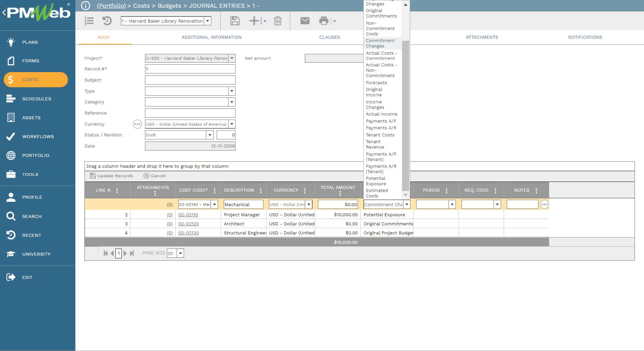Go to last page of grid

pos(132,253)
